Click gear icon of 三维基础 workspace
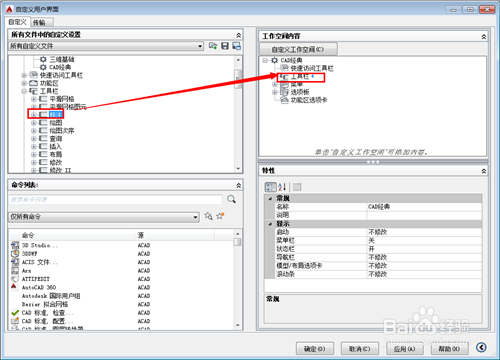Viewport: 500px width, 360px height. (43, 59)
